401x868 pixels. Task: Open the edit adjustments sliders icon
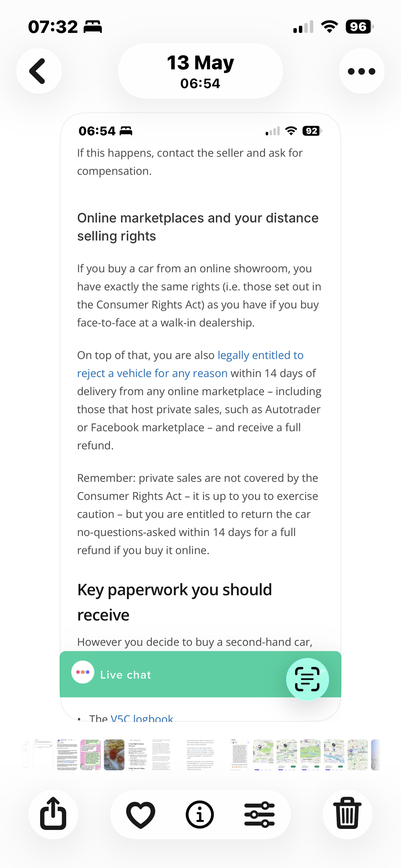coord(259,814)
